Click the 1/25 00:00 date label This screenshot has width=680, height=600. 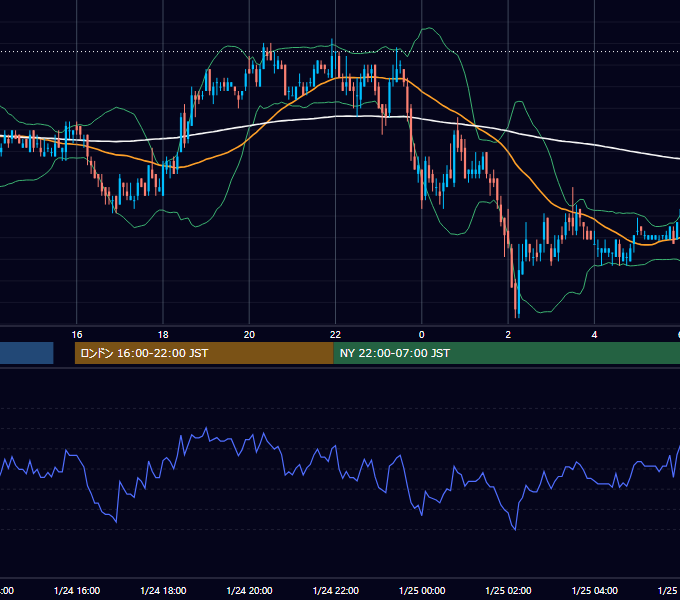422,590
